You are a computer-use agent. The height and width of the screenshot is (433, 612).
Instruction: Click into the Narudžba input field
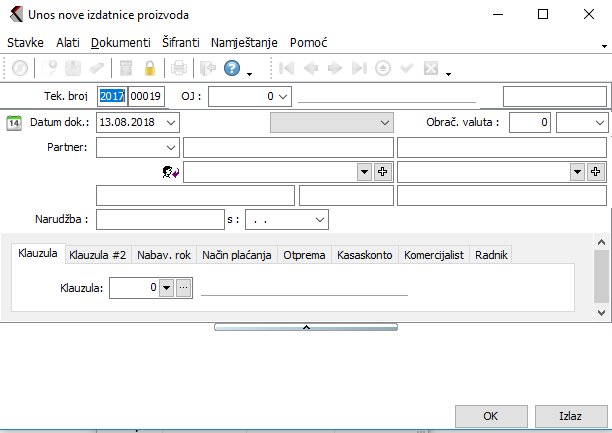coord(160,218)
